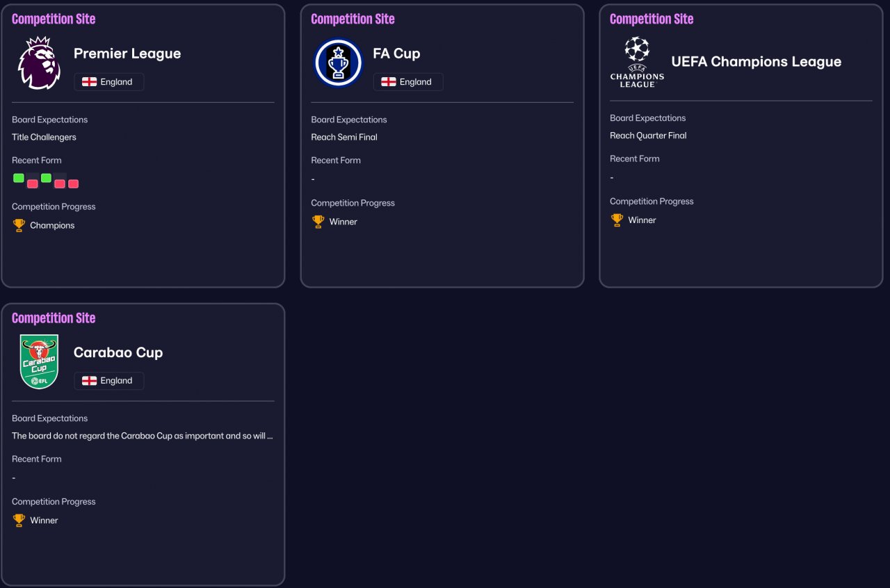Open the Champions League Competition Site link
The width and height of the screenshot is (890, 588).
(652, 19)
